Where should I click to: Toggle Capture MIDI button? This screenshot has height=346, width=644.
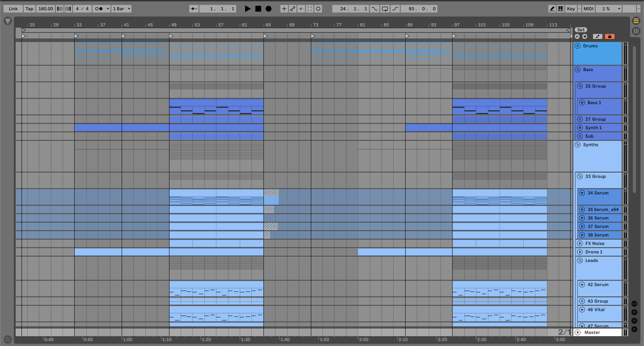[309, 9]
